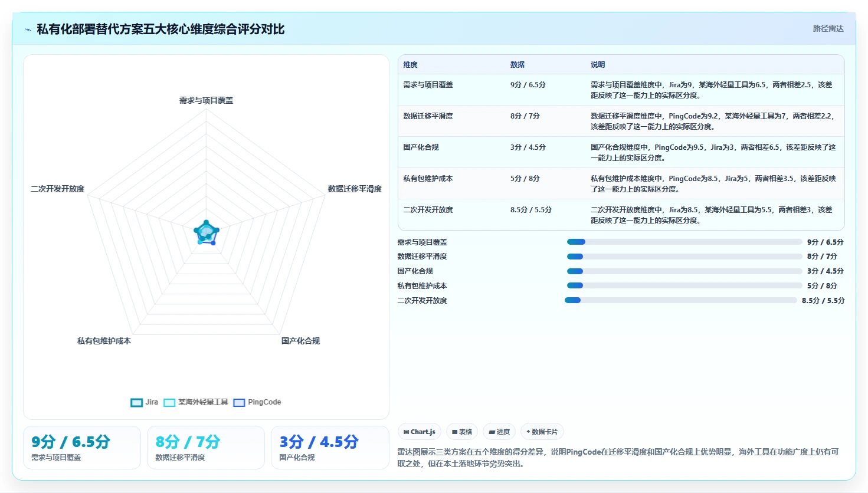This screenshot has height=493, width=868.
Task: Open the 3分 / 4.5分 data card
Action: point(330,448)
